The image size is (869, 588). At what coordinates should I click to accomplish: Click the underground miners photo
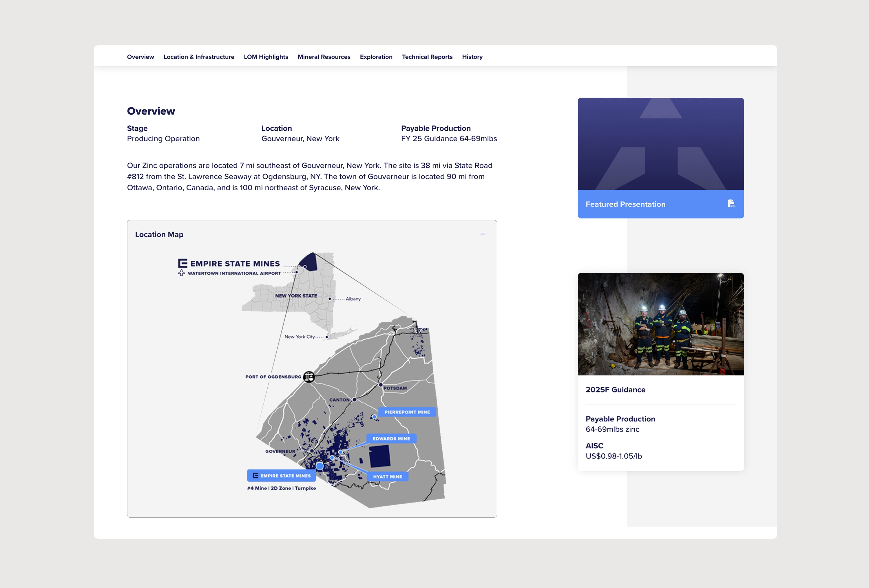point(661,324)
